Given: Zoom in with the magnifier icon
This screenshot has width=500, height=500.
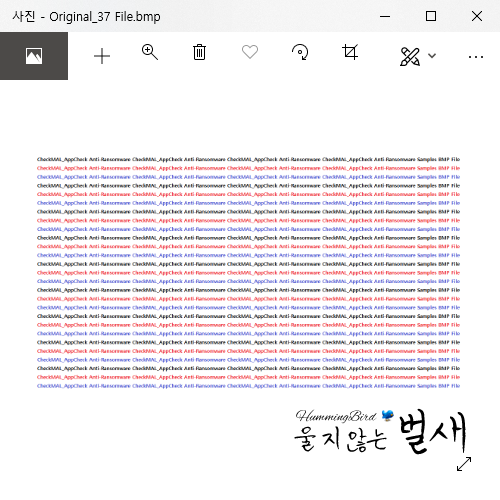Looking at the screenshot, I should coord(150,52).
